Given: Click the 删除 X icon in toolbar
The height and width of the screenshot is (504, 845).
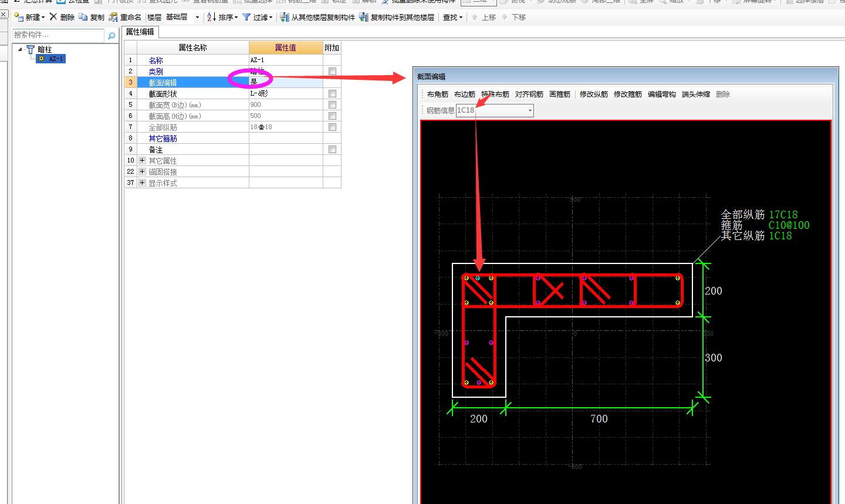Looking at the screenshot, I should tap(53, 17).
